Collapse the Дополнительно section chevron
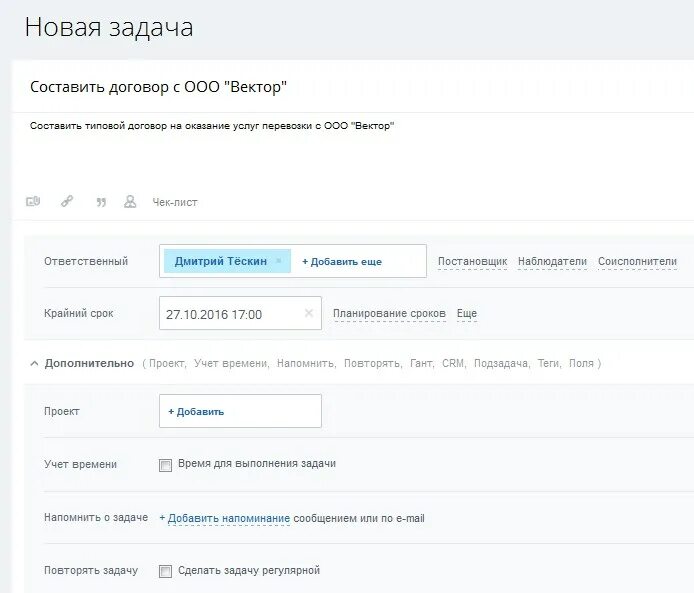The height and width of the screenshot is (593, 694). click(x=34, y=364)
